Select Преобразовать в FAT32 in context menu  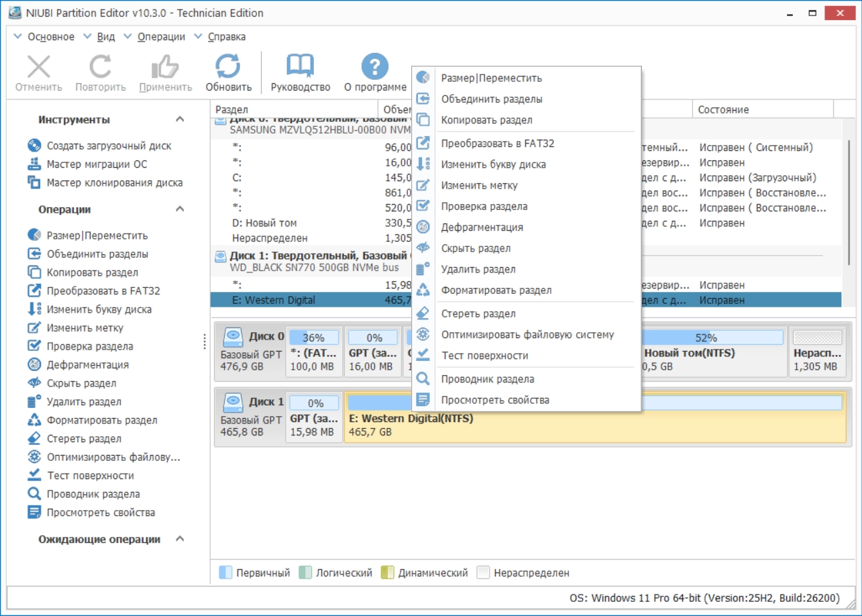[x=527, y=143]
